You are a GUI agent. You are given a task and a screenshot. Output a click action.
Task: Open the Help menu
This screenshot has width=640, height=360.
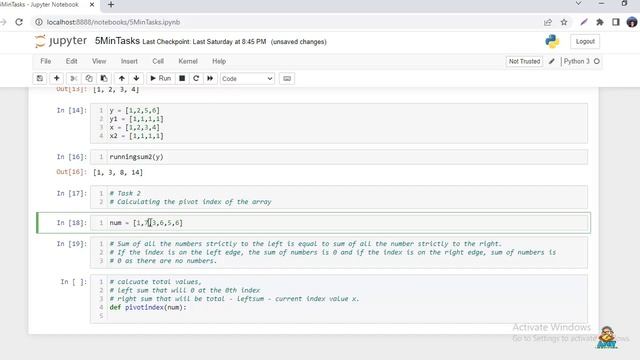(219, 61)
